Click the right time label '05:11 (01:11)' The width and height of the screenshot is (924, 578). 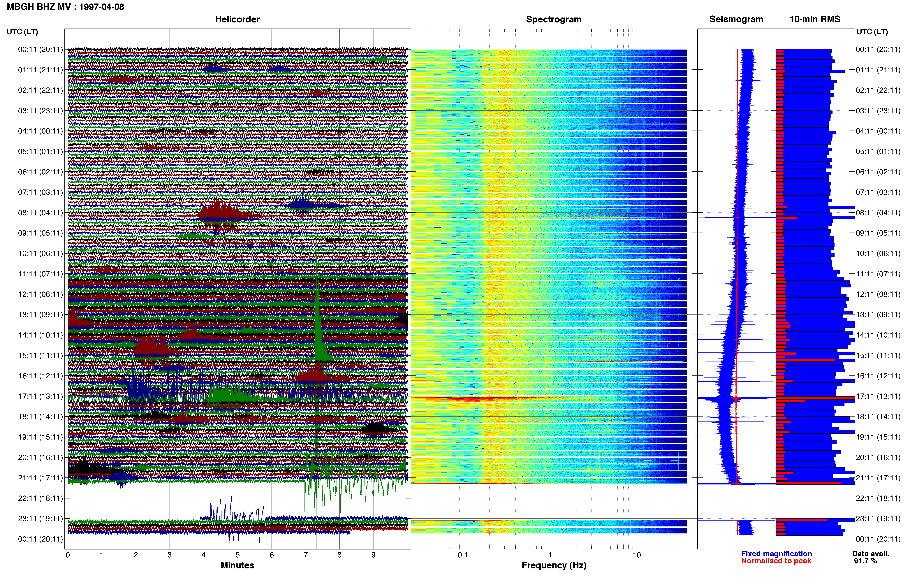(x=878, y=151)
